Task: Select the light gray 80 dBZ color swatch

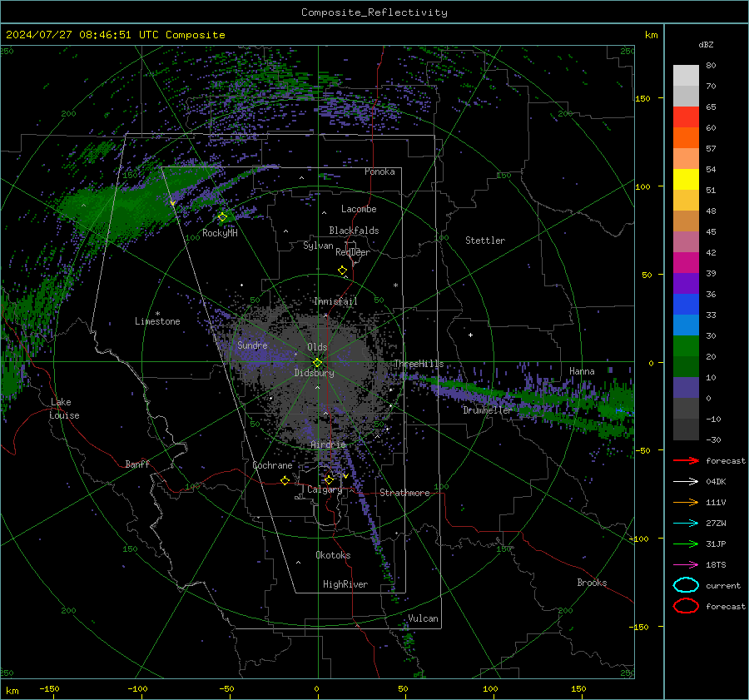Action: (x=686, y=75)
